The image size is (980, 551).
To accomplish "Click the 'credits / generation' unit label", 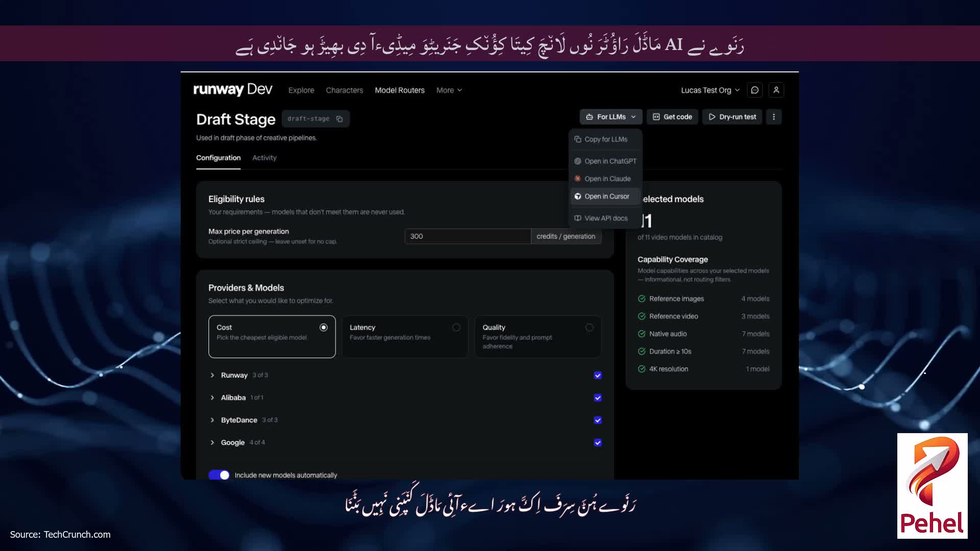I will pos(566,236).
